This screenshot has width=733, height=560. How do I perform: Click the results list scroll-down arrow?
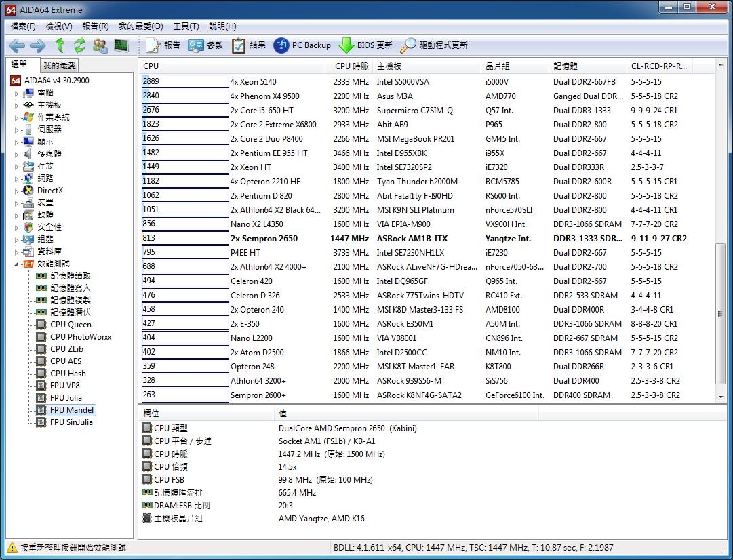click(x=720, y=397)
